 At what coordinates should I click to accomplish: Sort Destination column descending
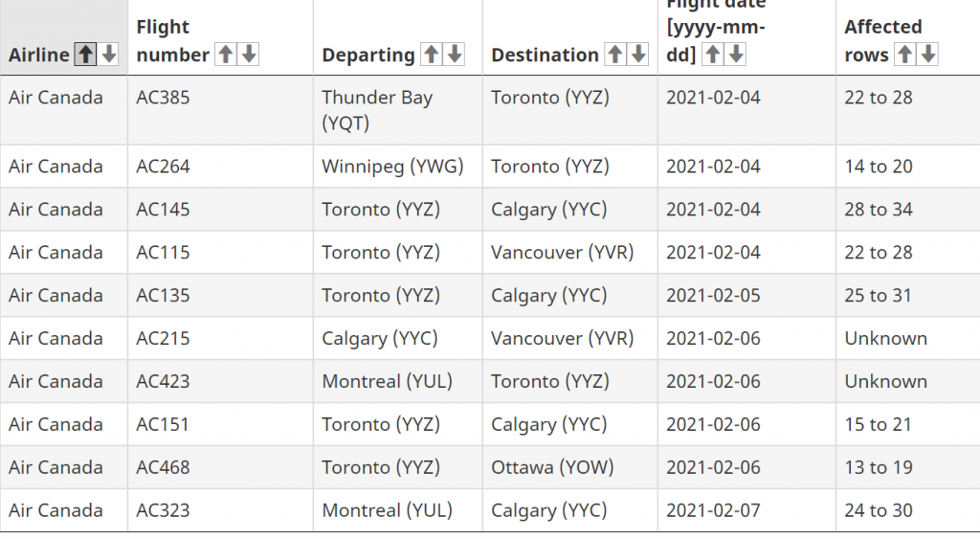pyautogui.click(x=638, y=55)
